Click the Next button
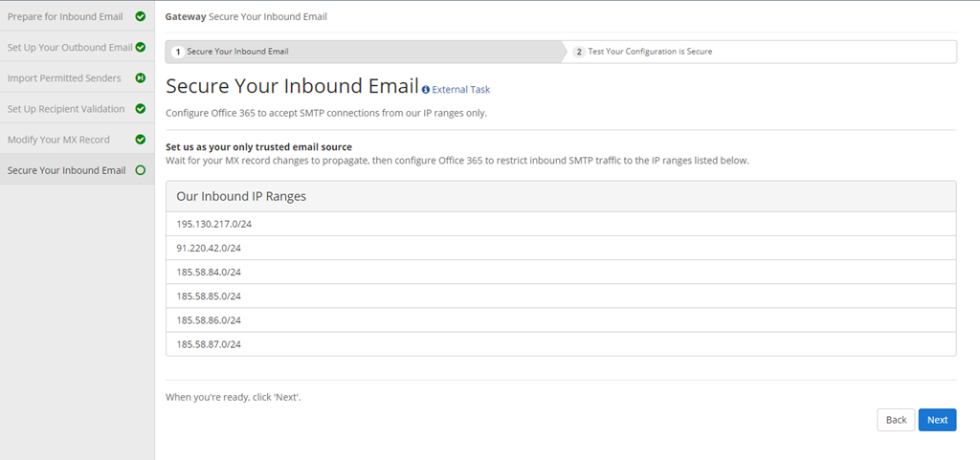 tap(937, 420)
